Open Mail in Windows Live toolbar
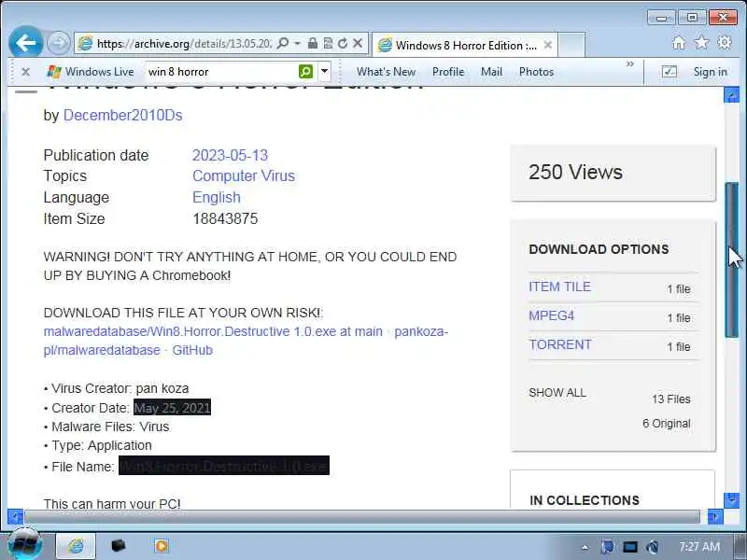 tap(491, 72)
